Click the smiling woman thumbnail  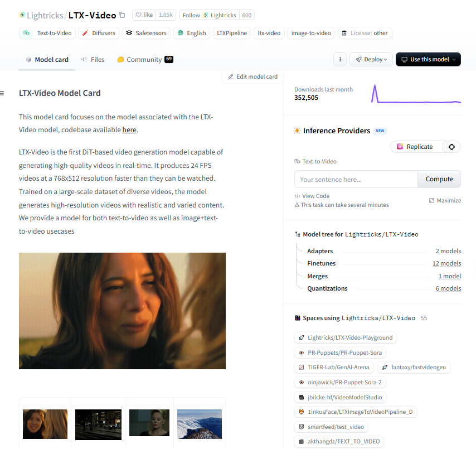(45, 424)
